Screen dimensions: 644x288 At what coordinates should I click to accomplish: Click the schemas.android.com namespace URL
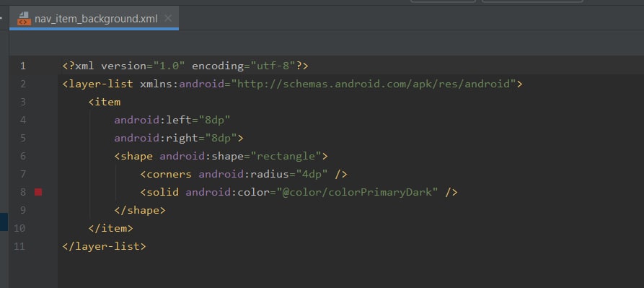(374, 84)
